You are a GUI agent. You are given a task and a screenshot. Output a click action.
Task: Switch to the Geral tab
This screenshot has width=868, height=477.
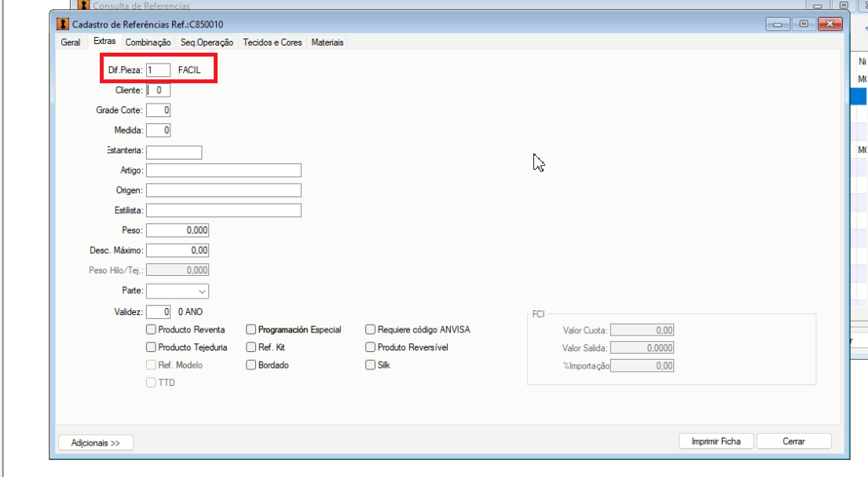coord(70,42)
